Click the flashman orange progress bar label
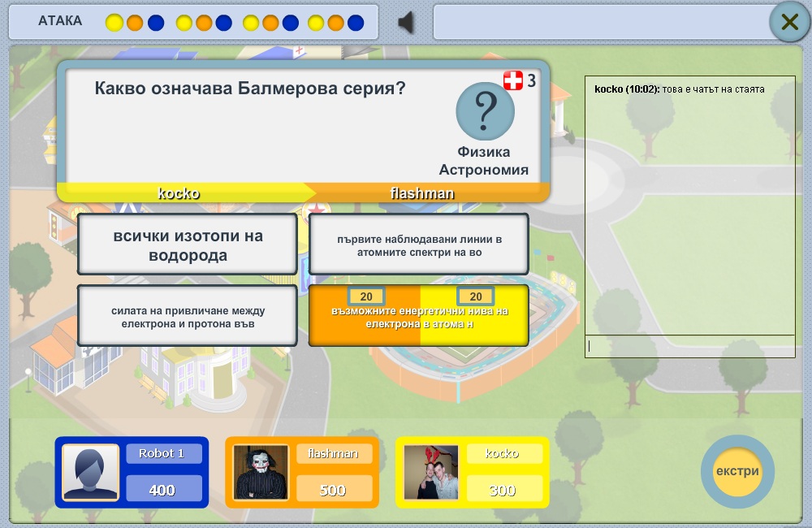 pos(422,193)
